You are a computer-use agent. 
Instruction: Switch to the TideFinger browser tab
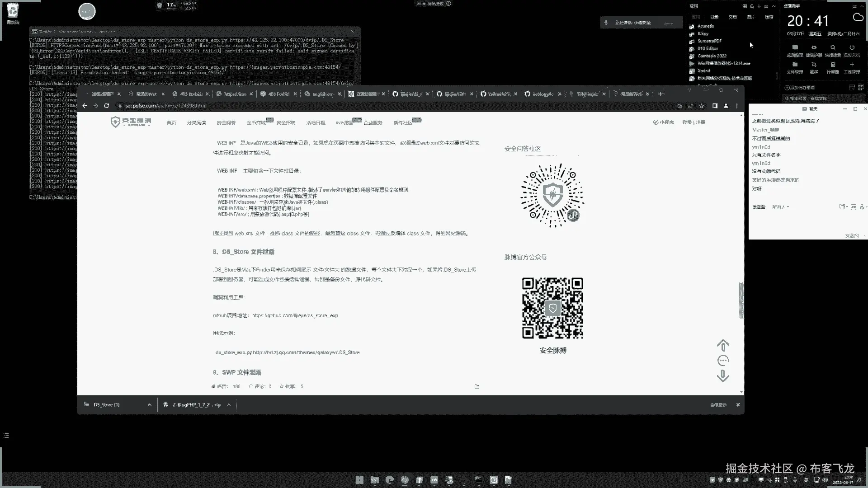click(x=586, y=94)
